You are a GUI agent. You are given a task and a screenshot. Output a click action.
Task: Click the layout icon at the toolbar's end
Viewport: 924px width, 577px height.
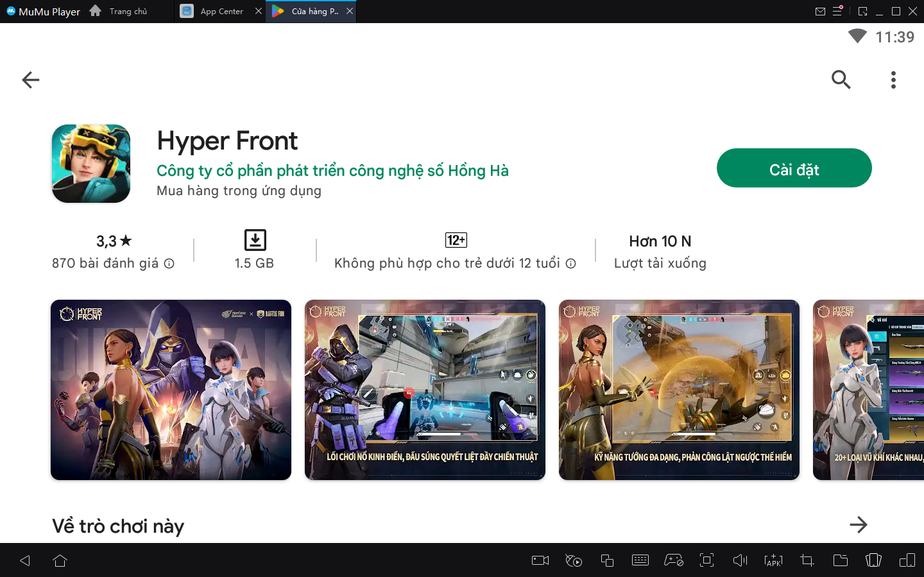(907, 560)
